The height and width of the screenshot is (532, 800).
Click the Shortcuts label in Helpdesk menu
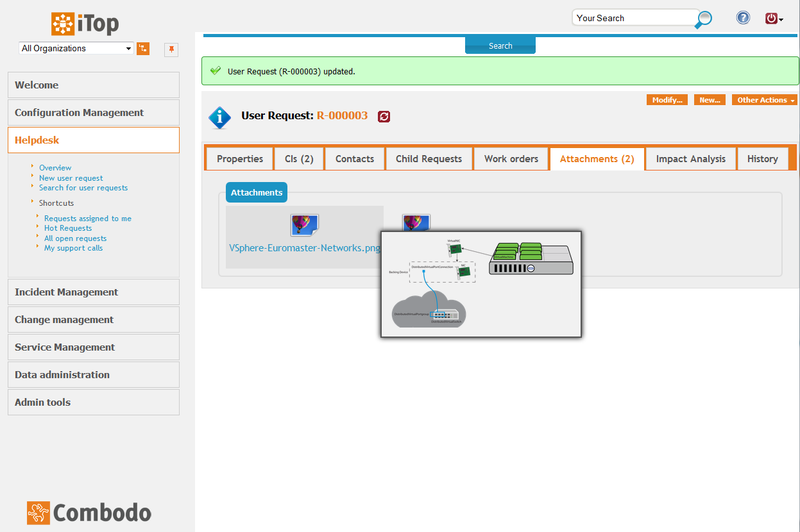[56, 203]
